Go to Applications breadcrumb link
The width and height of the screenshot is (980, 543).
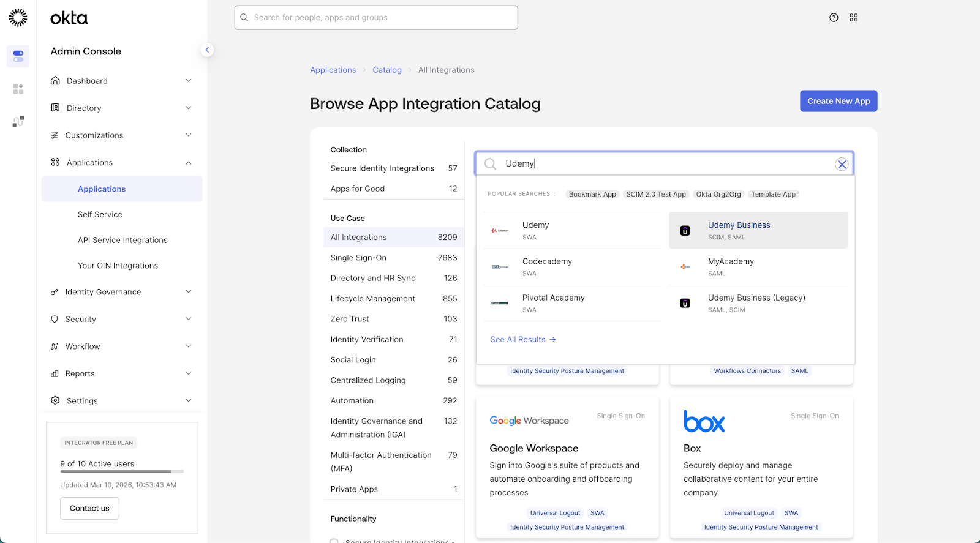333,70
